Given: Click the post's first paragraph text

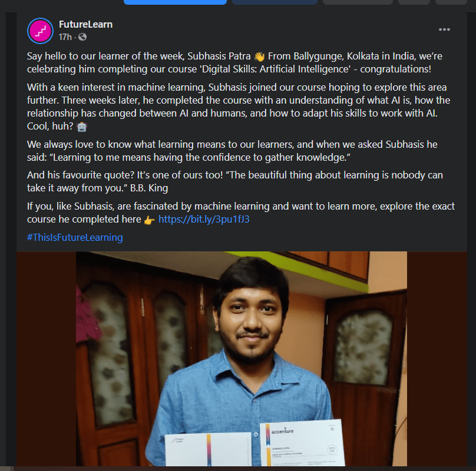Looking at the screenshot, I should click(234, 62).
